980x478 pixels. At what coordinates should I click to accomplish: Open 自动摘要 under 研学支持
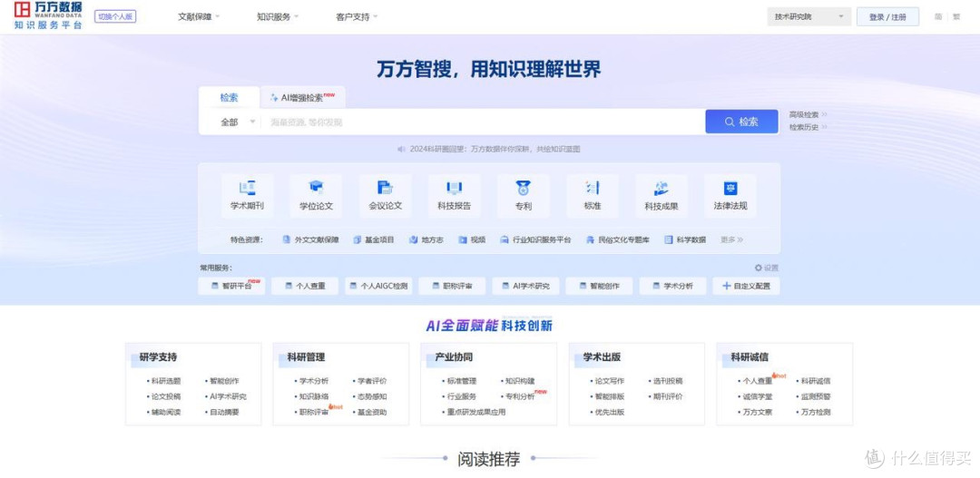pyautogui.click(x=224, y=412)
